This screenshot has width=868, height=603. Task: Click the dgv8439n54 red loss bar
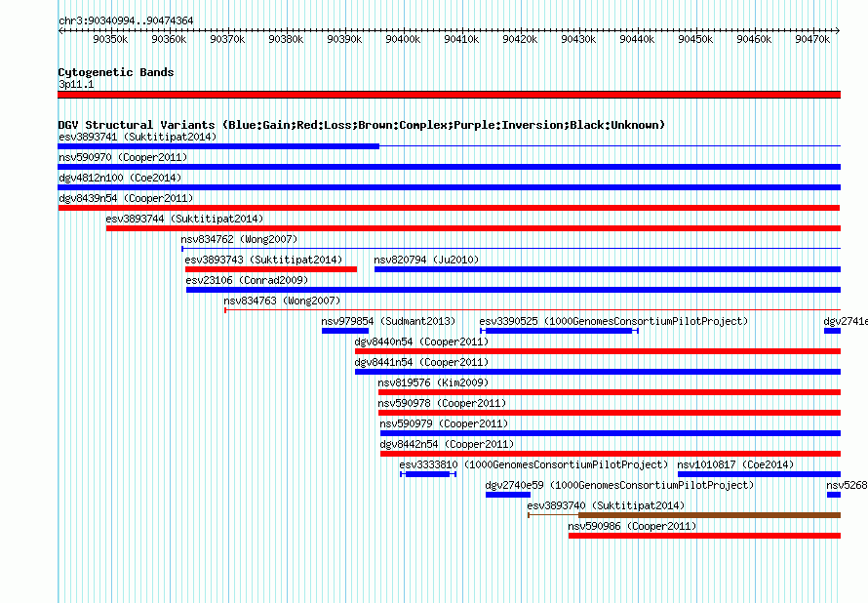click(449, 208)
